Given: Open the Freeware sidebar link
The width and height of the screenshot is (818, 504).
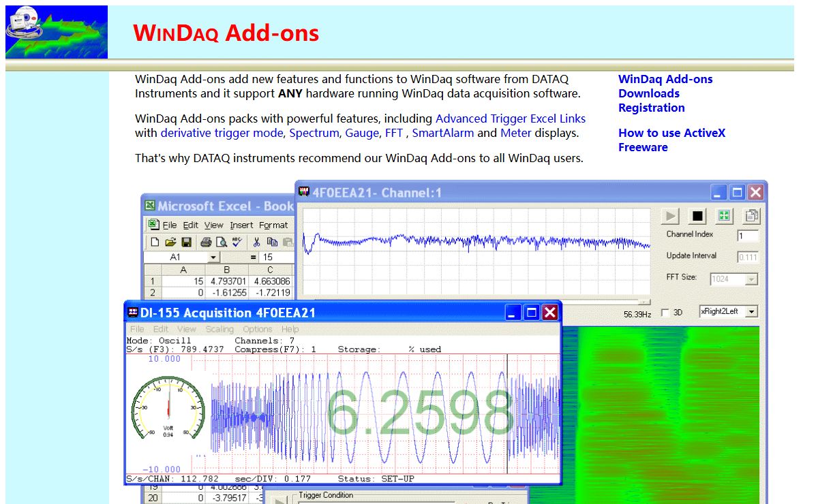Looking at the screenshot, I should [x=643, y=147].
